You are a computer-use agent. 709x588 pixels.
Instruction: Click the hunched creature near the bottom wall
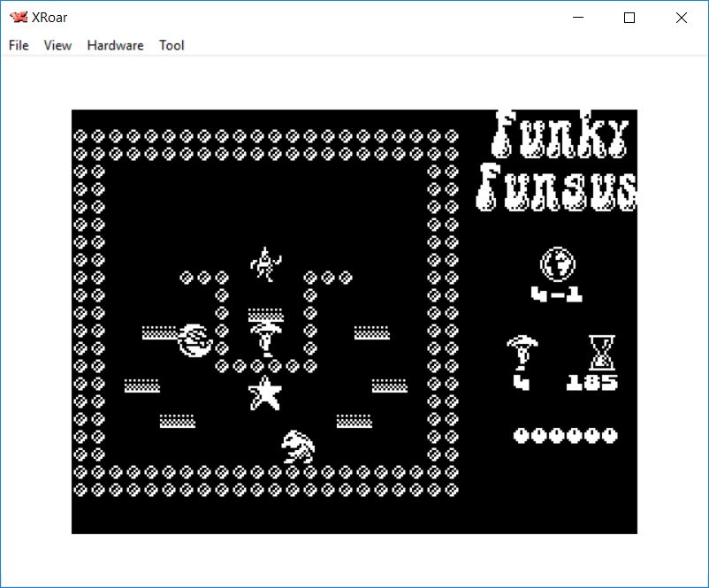click(298, 446)
